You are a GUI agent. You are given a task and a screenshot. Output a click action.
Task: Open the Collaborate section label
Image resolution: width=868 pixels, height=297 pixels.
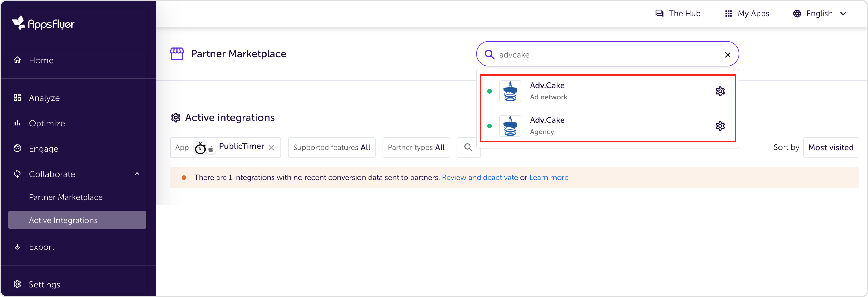tap(52, 174)
